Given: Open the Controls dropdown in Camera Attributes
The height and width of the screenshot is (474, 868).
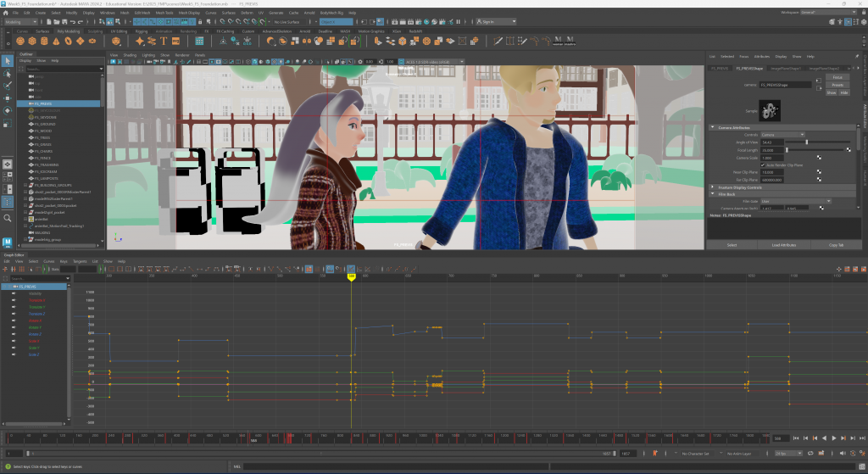Looking at the screenshot, I should pos(782,134).
